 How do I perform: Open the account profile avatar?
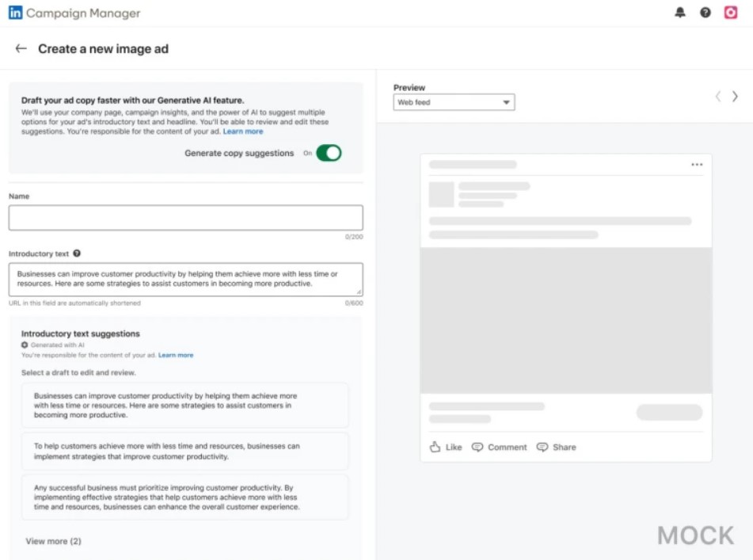[x=731, y=13]
